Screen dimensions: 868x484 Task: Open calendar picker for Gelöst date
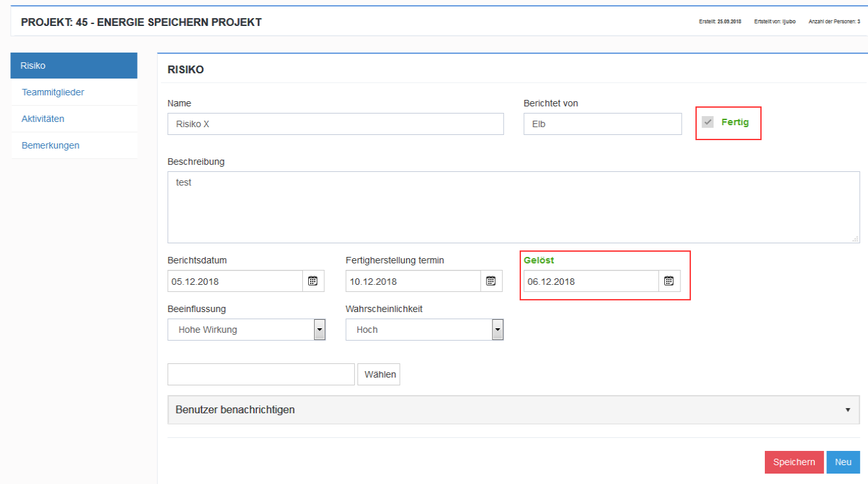pyautogui.click(x=669, y=281)
